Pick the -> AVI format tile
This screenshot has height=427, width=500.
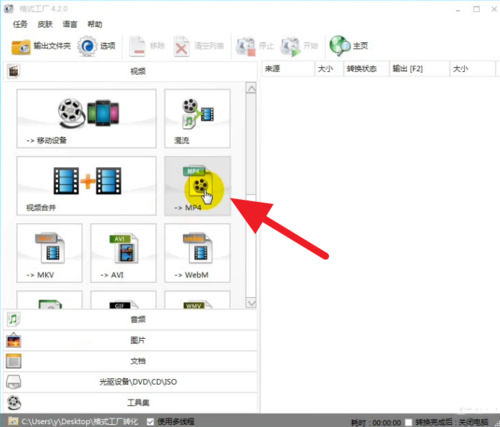pos(123,253)
